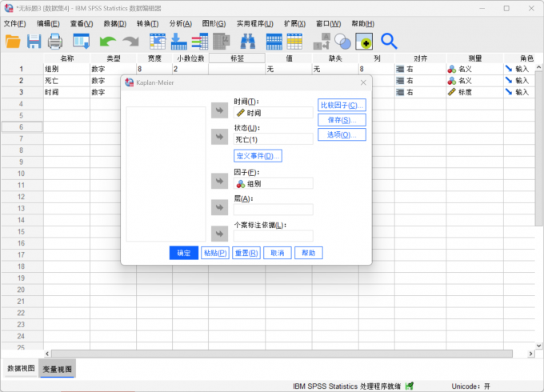The width and height of the screenshot is (544, 392).
Task: Open the 查看 menu
Action: coord(82,23)
